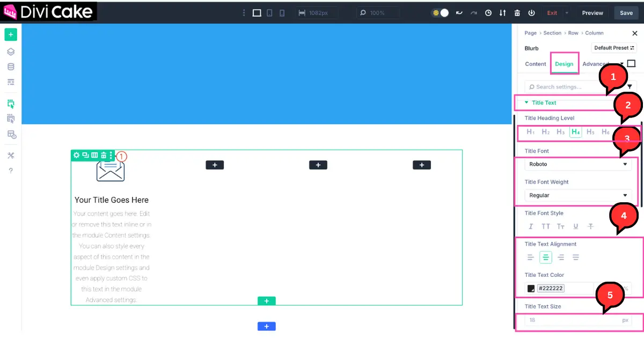Select H2 heading level

tap(545, 132)
